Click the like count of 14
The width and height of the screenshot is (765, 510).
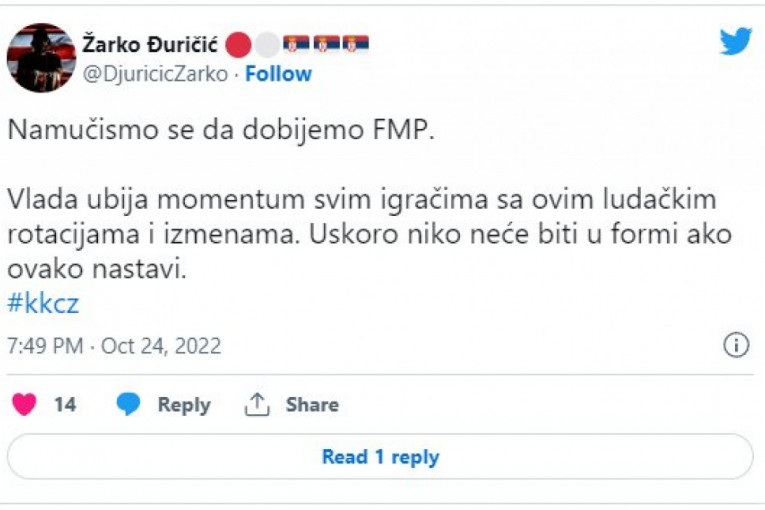[x=65, y=405]
